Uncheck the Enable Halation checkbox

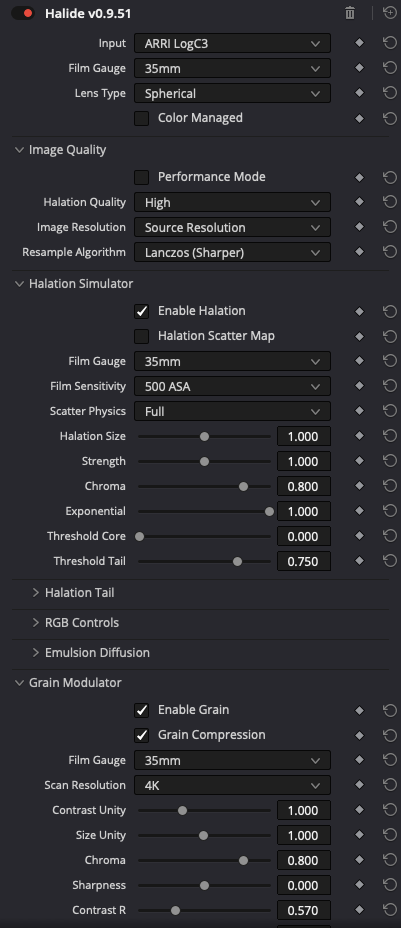(x=141, y=311)
